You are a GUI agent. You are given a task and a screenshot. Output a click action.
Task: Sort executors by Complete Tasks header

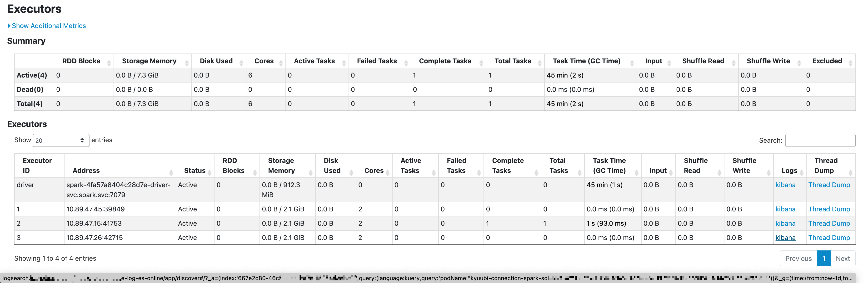pos(536,173)
